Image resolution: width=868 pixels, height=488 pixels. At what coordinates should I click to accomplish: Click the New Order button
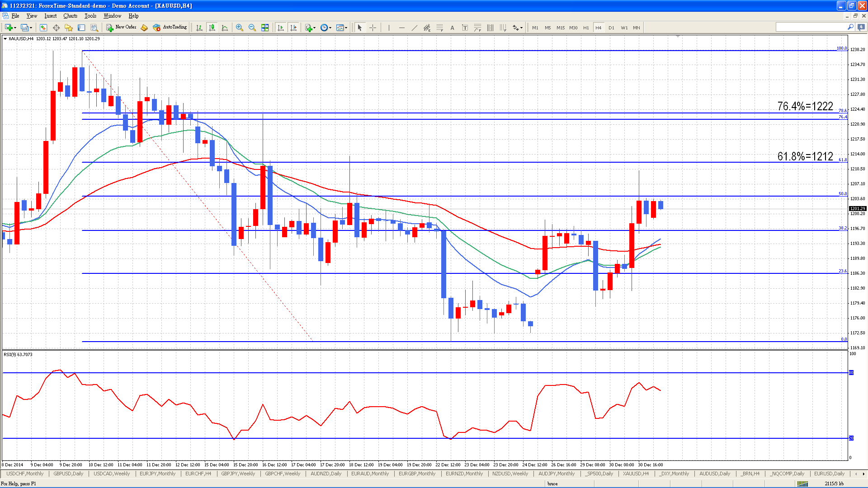coord(121,28)
